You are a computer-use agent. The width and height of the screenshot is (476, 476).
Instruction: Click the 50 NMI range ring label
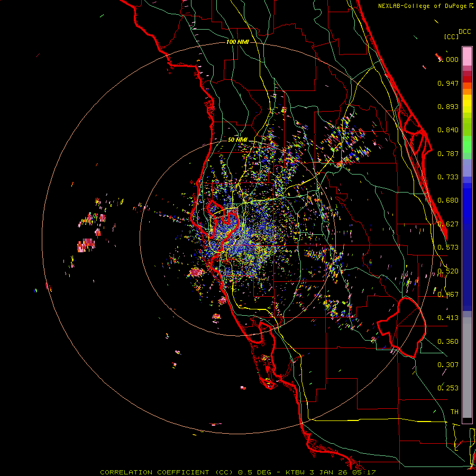[237, 140]
